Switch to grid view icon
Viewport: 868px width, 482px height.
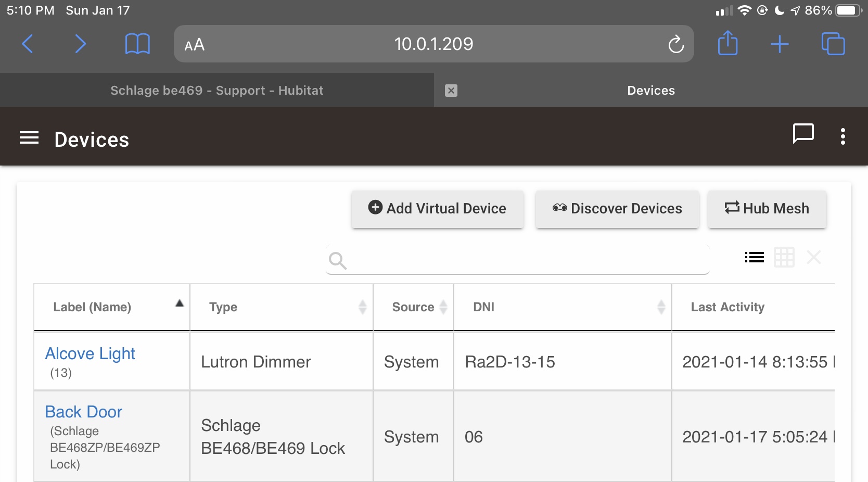pos(784,257)
